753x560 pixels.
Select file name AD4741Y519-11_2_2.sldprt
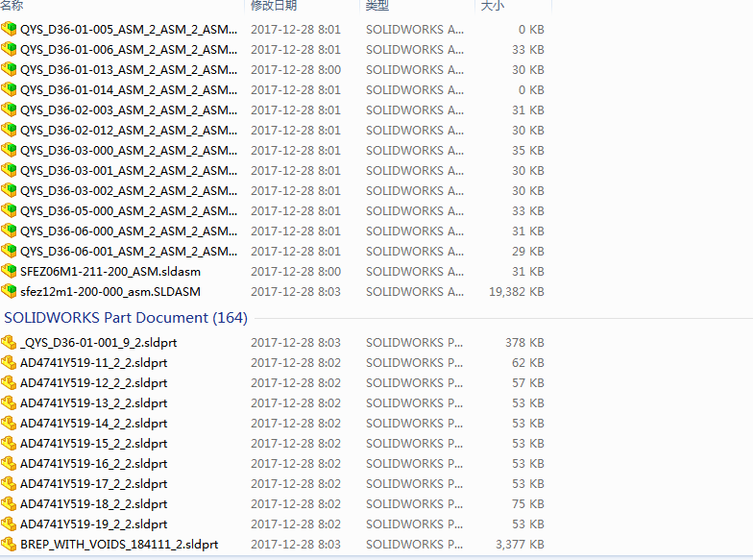click(x=94, y=363)
